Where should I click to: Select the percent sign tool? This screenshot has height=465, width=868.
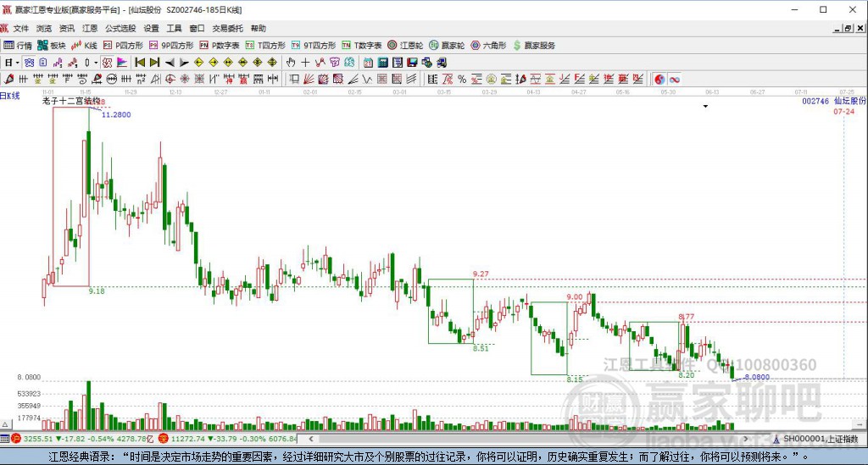point(462,79)
